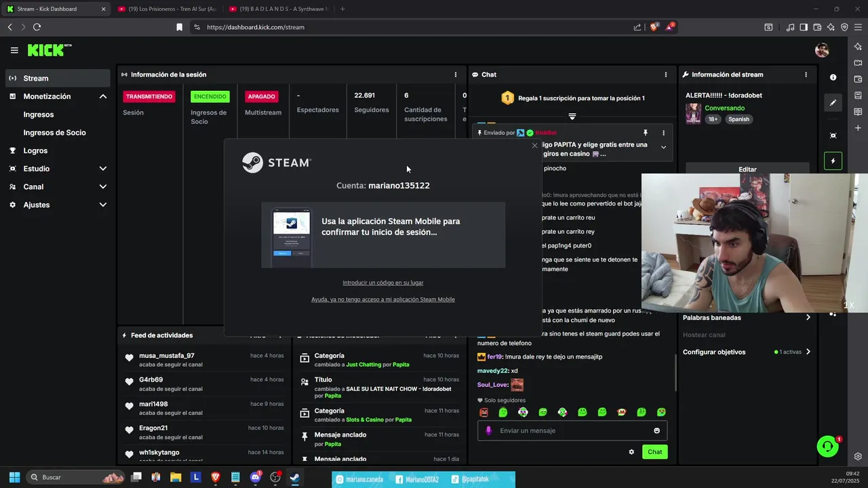The height and width of the screenshot is (488, 868).
Task: Reload the dashboard page
Action: point(37,27)
